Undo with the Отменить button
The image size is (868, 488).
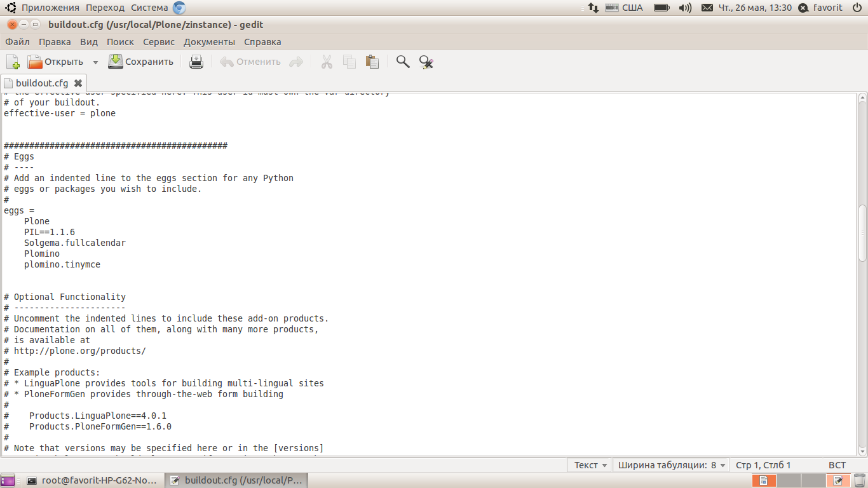point(250,62)
